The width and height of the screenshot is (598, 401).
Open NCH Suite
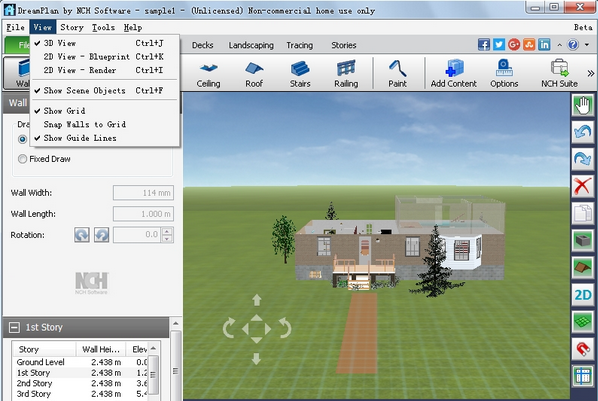(x=559, y=74)
